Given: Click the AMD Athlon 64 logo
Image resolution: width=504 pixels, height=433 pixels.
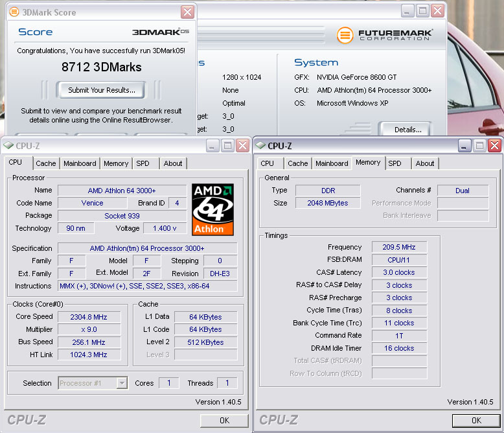Looking at the screenshot, I should pyautogui.click(x=212, y=209).
